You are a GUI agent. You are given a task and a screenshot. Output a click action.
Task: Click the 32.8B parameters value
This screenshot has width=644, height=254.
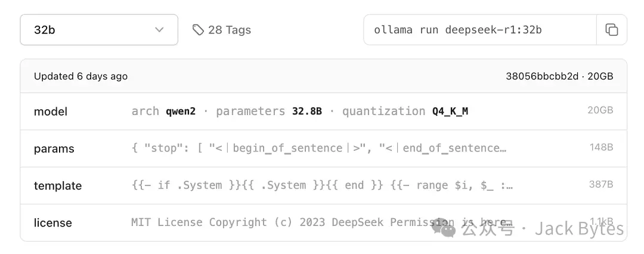point(306,111)
